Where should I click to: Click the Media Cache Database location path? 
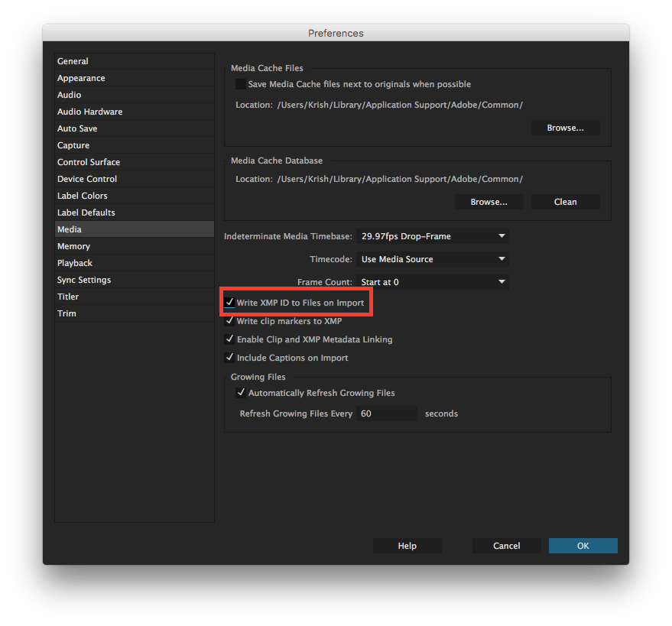400,179
